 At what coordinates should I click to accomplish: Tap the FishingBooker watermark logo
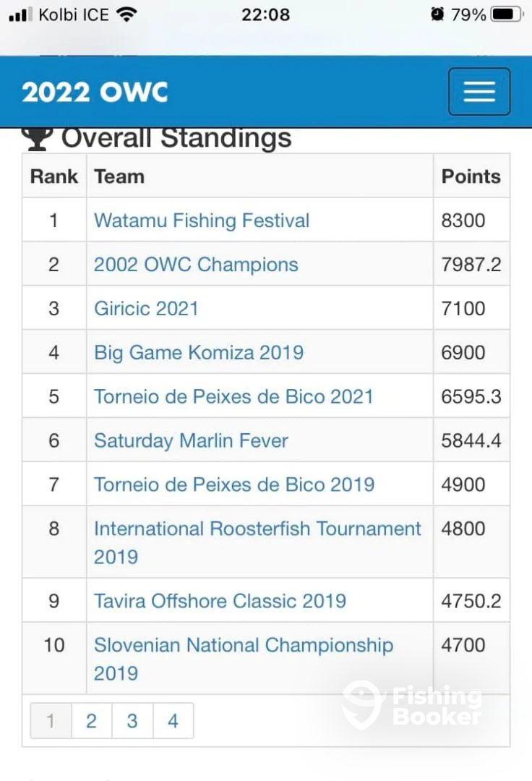click(413, 705)
